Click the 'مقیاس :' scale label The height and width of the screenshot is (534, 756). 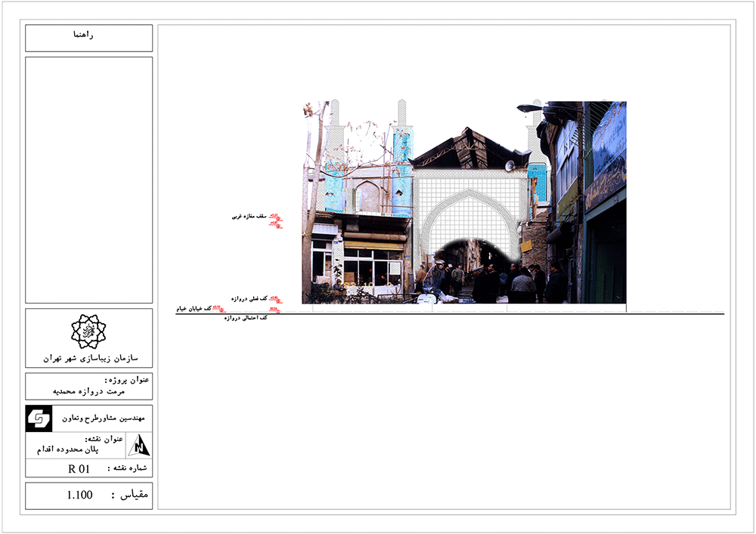click(x=130, y=495)
